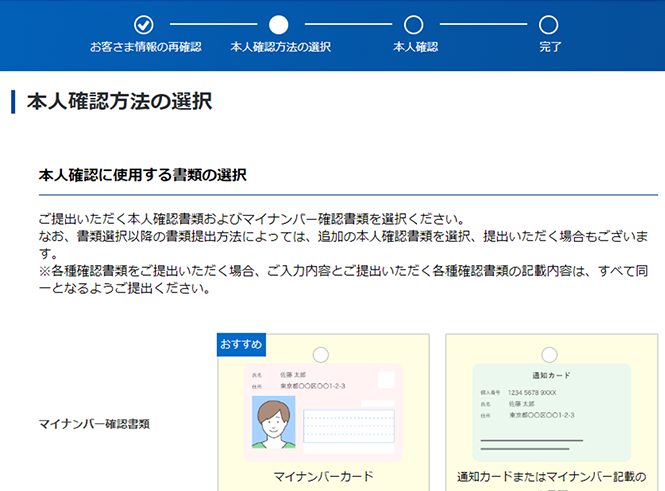Click the 通知カード title inside green card
Viewport: 665px width, 491px height.
pyautogui.click(x=551, y=375)
